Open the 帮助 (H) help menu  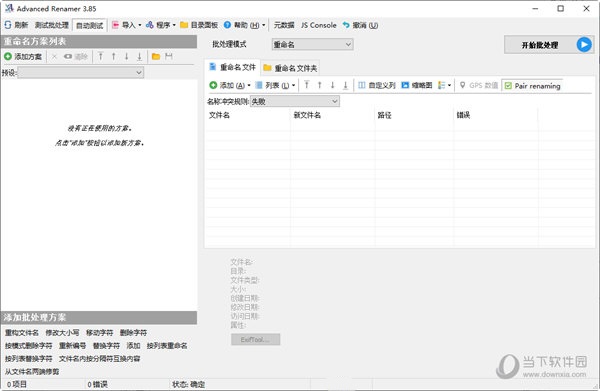[x=244, y=25]
